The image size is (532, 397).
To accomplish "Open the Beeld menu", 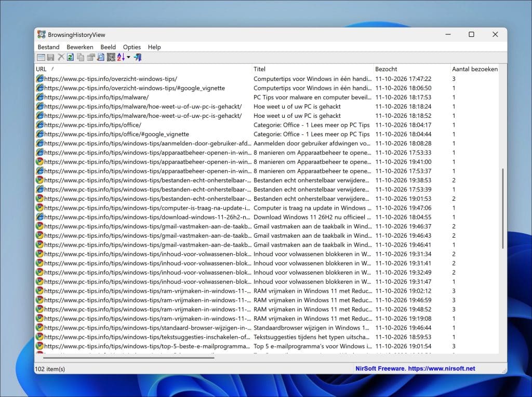I will 108,47.
